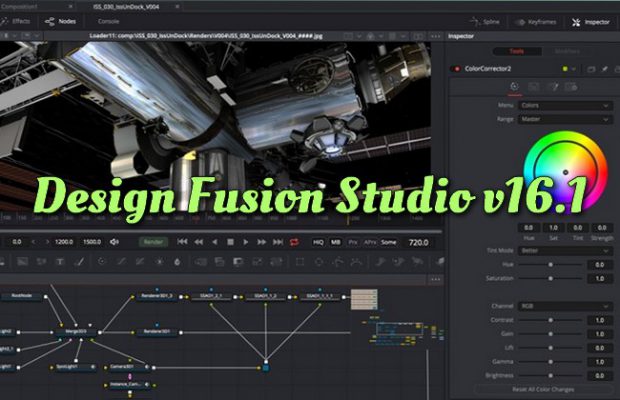Switch to the Tools tab in Inspector
Image resolution: width=620 pixels, height=400 pixels.
coord(517,51)
